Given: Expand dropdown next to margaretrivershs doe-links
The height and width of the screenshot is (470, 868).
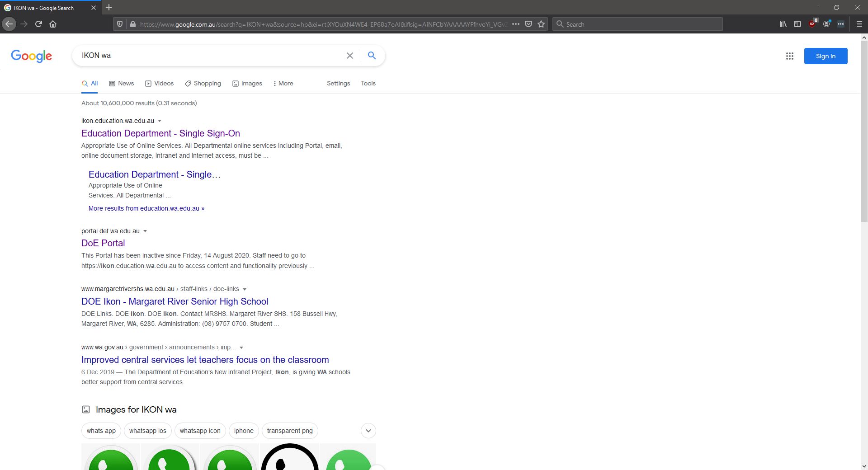Looking at the screenshot, I should [245, 289].
